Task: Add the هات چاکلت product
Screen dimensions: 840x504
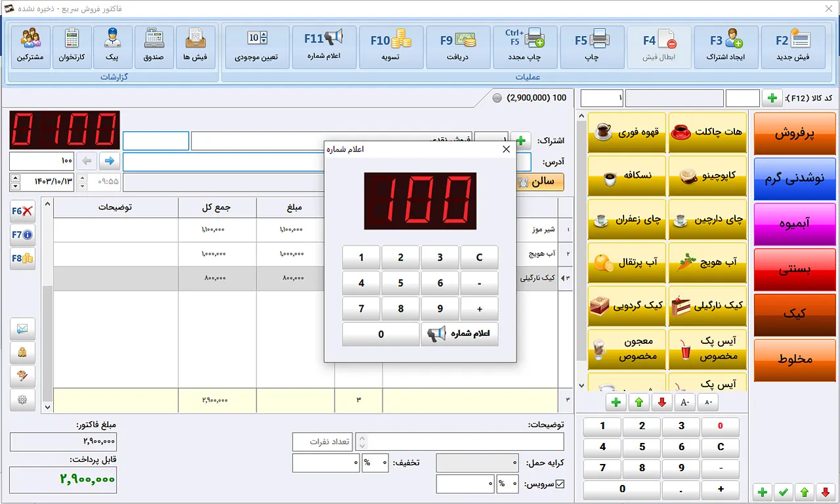Action: 707,132
